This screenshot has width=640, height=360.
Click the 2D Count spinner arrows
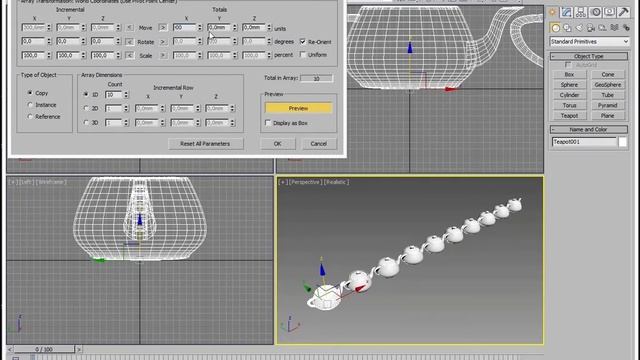click(x=126, y=109)
